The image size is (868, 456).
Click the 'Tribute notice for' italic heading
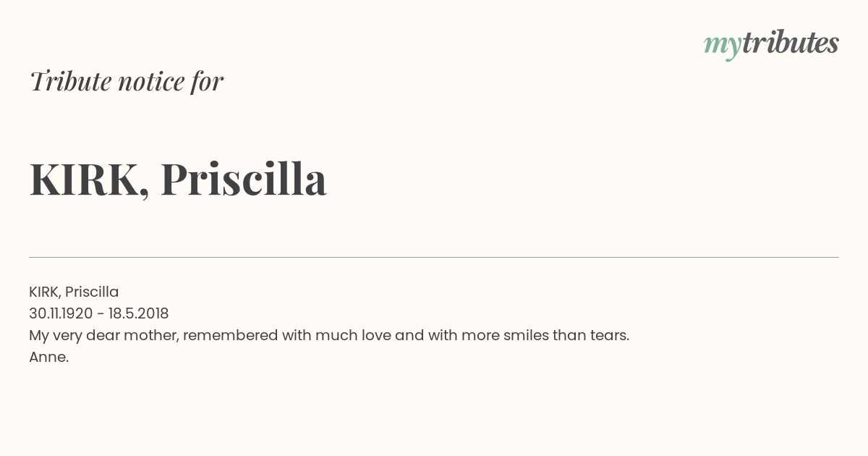[x=127, y=81]
